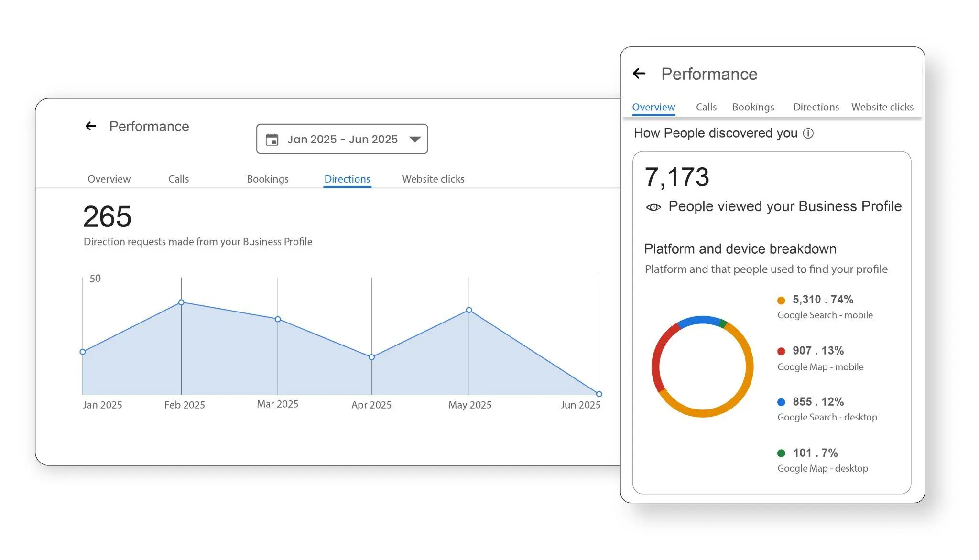This screenshot has height=560, width=979.
Task: Expand the date range dropdown arrow
Action: 414,140
